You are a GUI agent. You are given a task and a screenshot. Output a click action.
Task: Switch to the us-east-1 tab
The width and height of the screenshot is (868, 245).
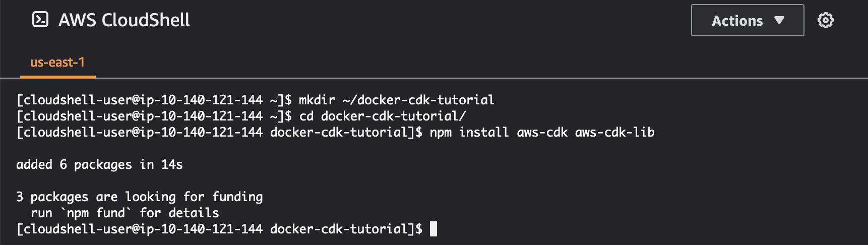pos(57,63)
